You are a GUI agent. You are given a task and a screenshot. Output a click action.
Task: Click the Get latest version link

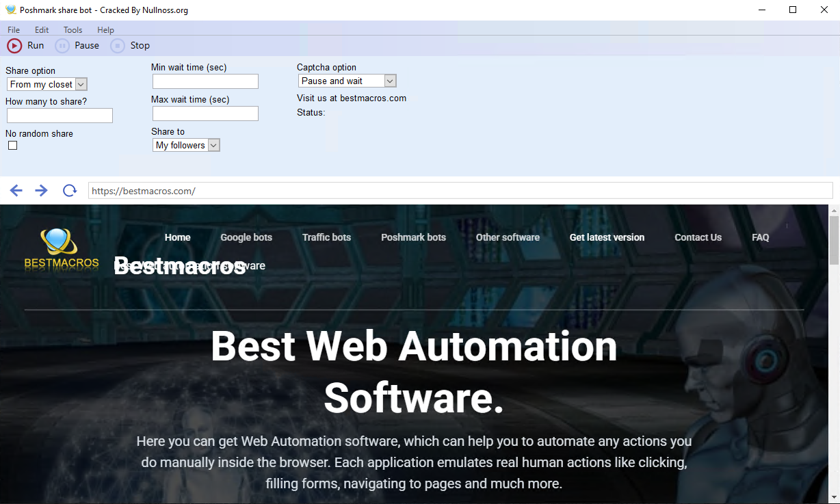(x=607, y=237)
